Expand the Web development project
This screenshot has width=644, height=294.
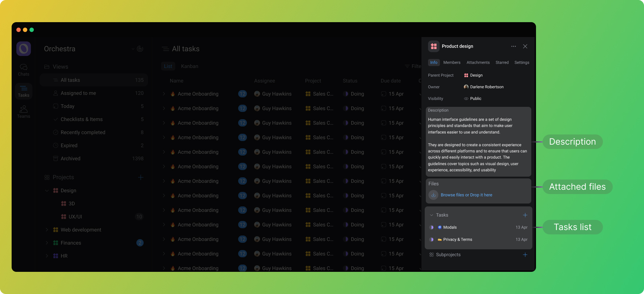47,230
